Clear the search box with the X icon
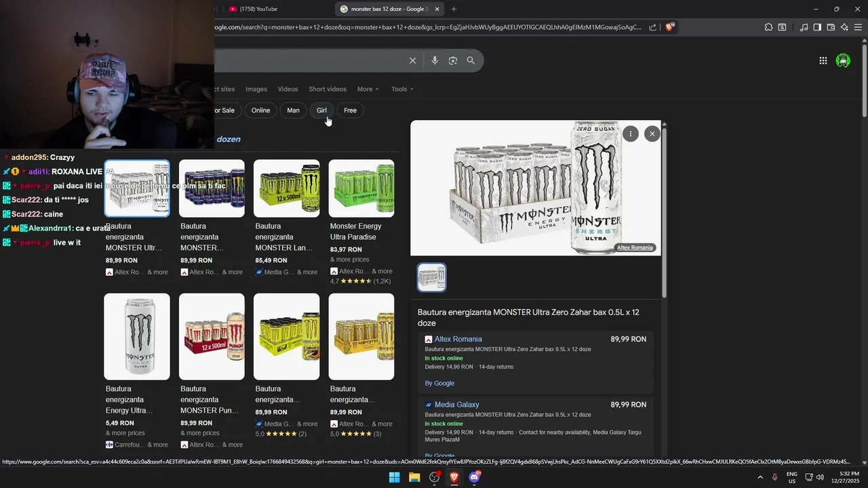868x488 pixels. (412, 60)
